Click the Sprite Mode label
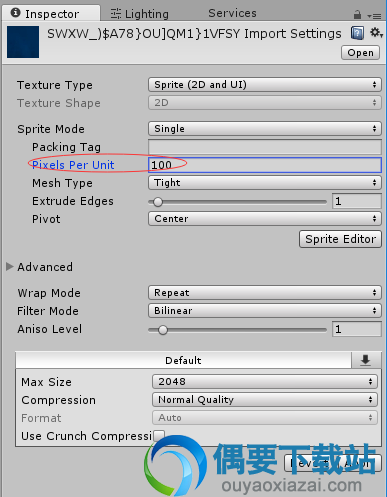The height and width of the screenshot is (497, 387). [x=51, y=129]
